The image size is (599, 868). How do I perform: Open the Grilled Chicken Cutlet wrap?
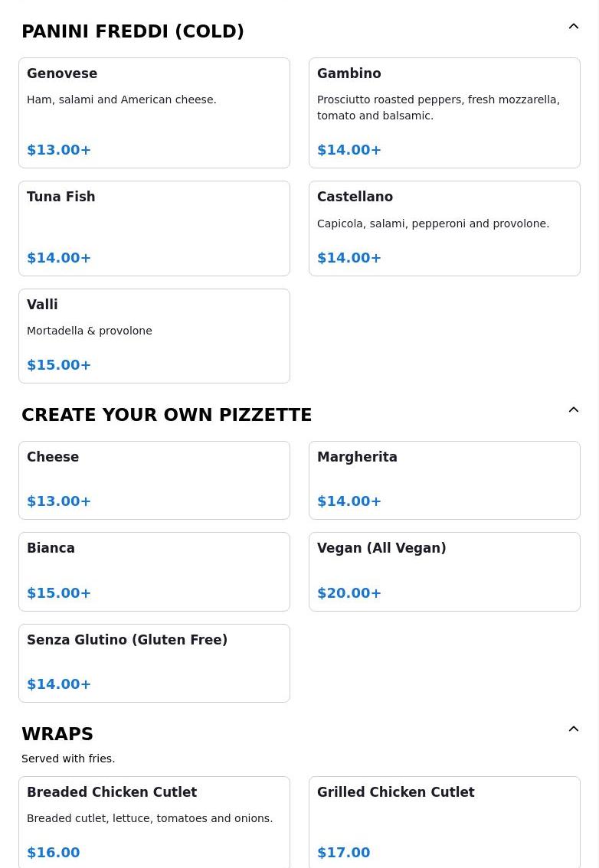coord(444,822)
